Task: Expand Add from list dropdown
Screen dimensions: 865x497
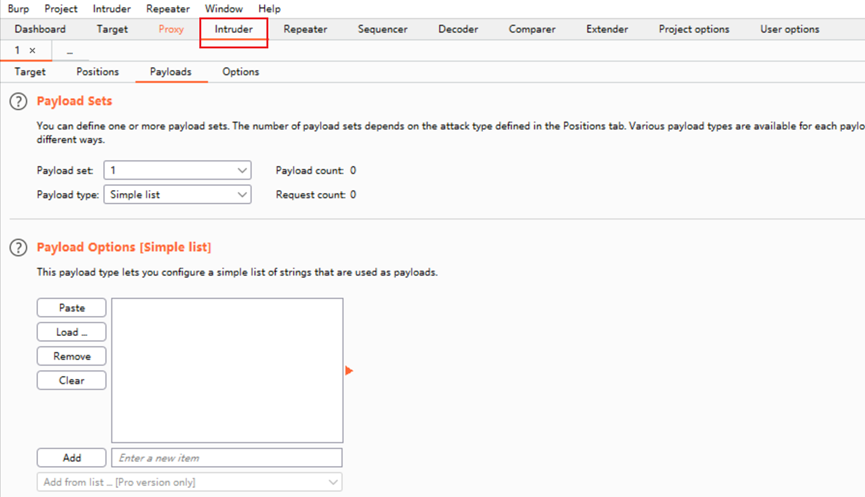Action: point(190,482)
